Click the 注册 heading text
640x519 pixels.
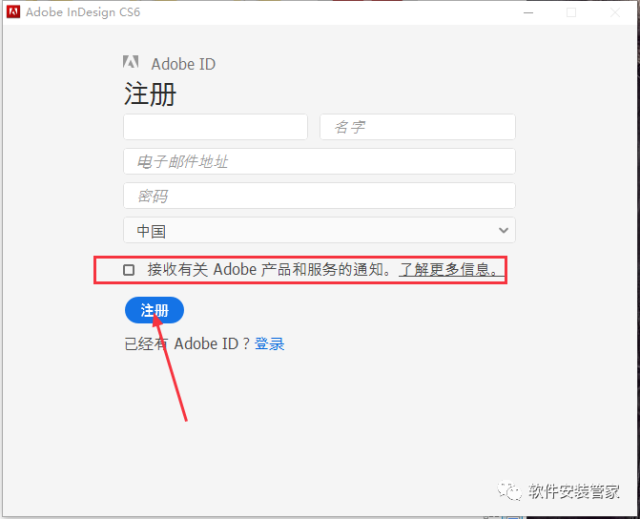pos(150,94)
